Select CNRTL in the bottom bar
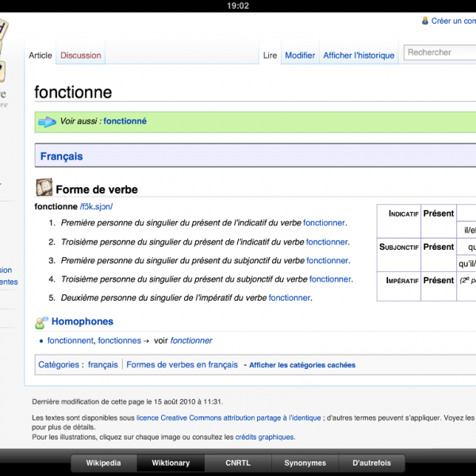The image size is (476, 476). [238, 463]
